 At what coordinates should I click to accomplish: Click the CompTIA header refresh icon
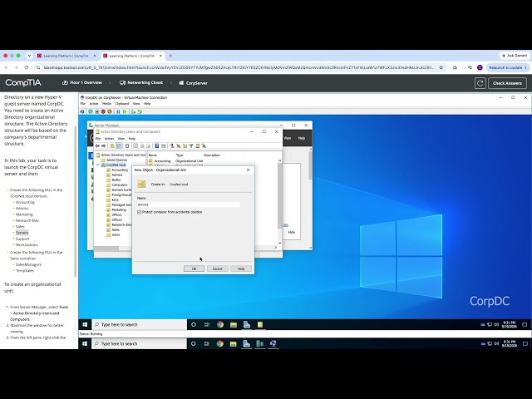480,83
